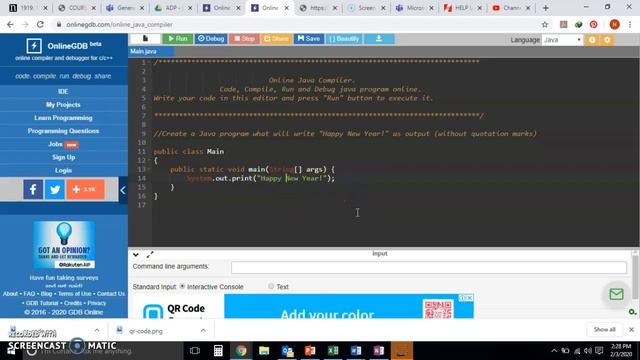Bookmark this page with star icon
This screenshot has width=640, height=360.
coord(544,24)
